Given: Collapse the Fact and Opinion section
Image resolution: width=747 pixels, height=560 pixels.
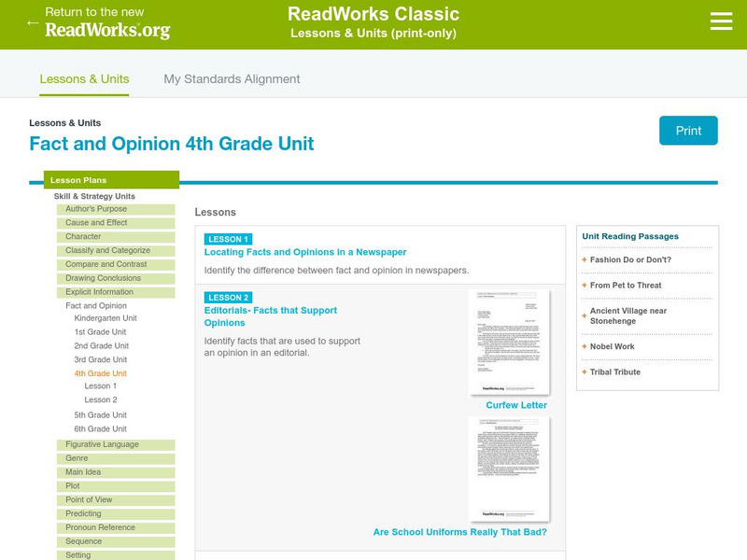Looking at the screenshot, I should [x=96, y=306].
